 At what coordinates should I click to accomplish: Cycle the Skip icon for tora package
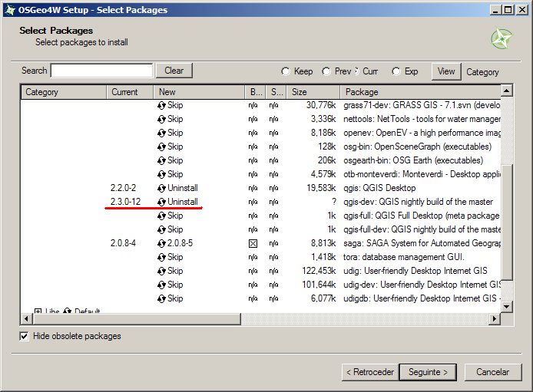(161, 258)
